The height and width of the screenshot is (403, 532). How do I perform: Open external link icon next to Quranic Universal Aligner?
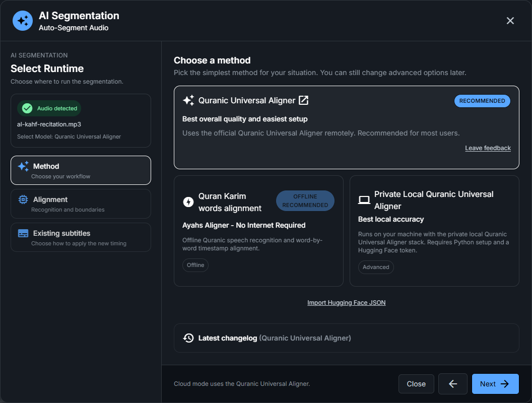(x=303, y=100)
